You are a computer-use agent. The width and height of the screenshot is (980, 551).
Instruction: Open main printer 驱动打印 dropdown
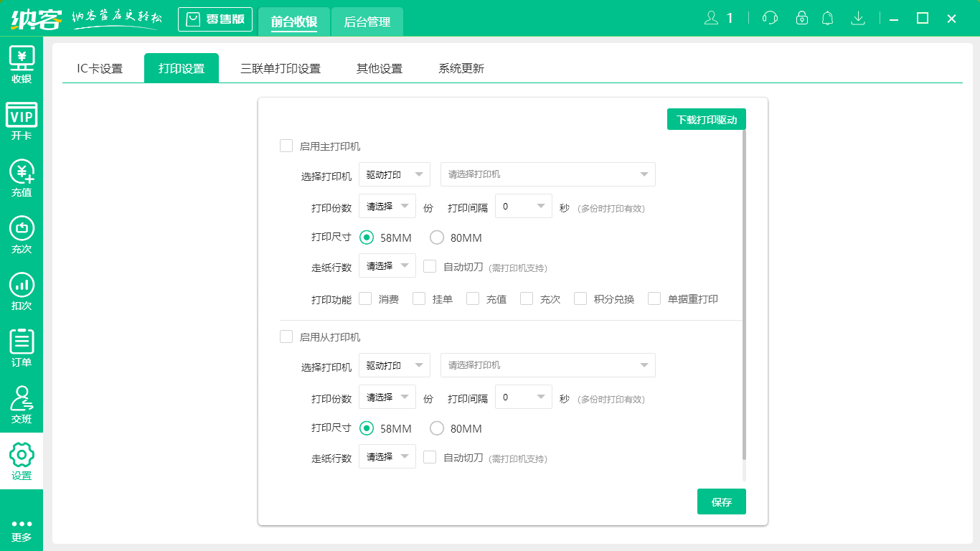[x=395, y=174]
